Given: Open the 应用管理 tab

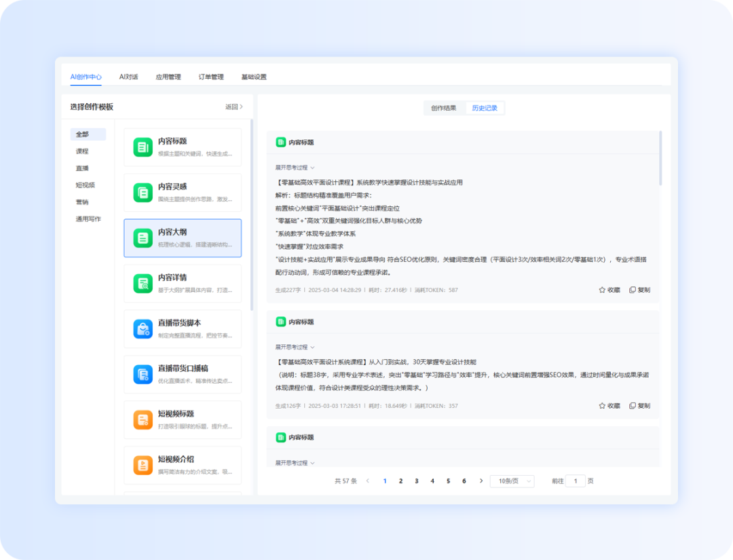Looking at the screenshot, I should (168, 77).
